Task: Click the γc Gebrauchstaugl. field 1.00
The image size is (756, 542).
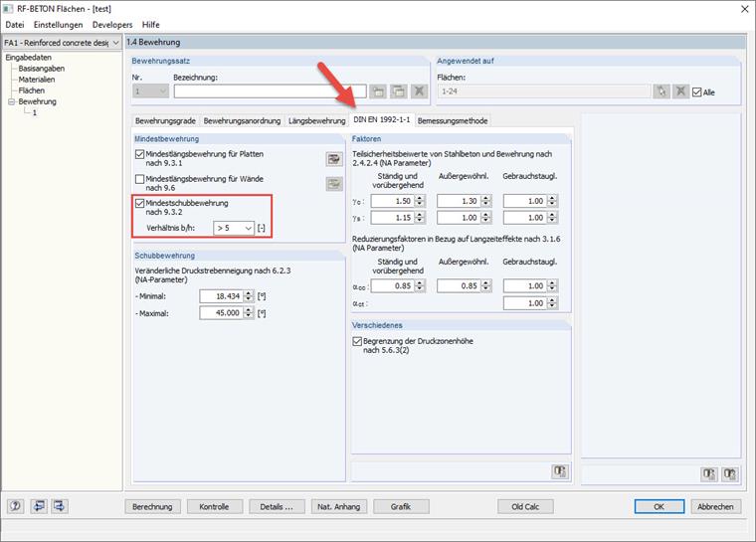Action: [525, 201]
